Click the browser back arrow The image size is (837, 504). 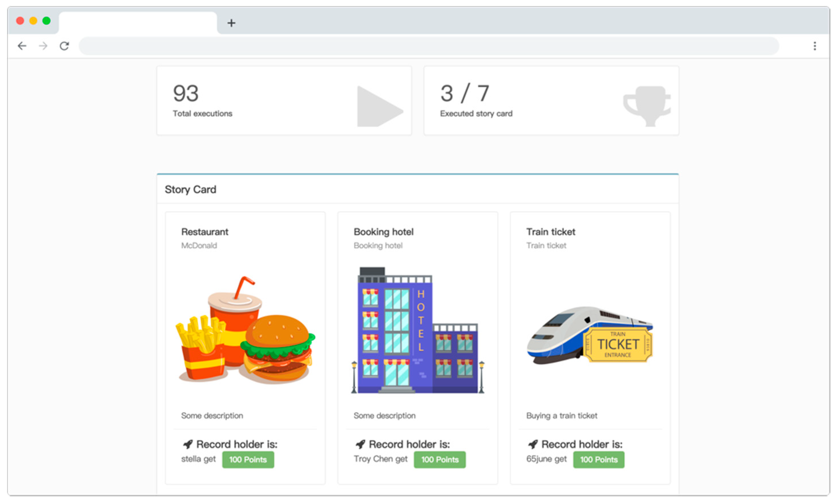point(22,46)
